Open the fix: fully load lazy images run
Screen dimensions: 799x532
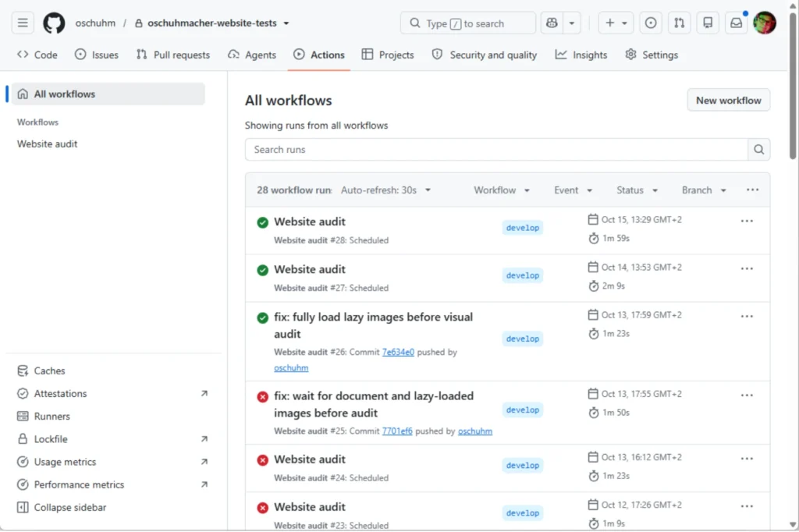[x=374, y=325]
